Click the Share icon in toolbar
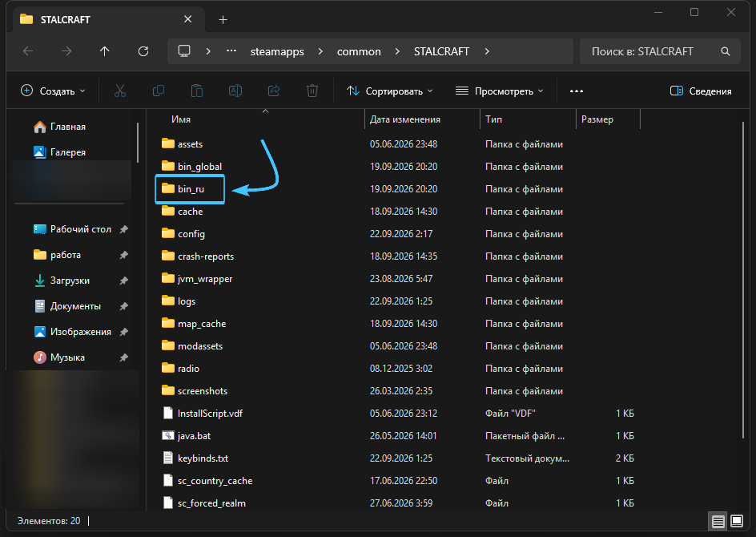The width and height of the screenshot is (756, 537). coord(274,91)
